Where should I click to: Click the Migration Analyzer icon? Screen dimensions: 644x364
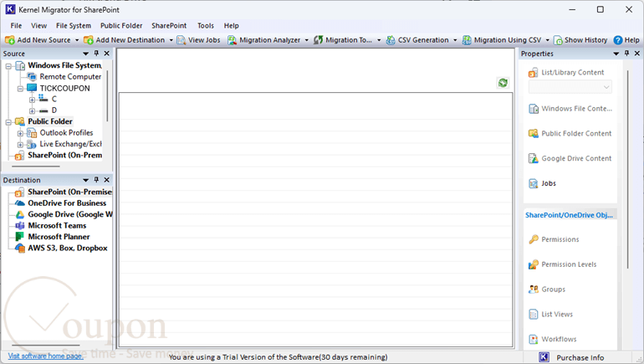[232, 40]
